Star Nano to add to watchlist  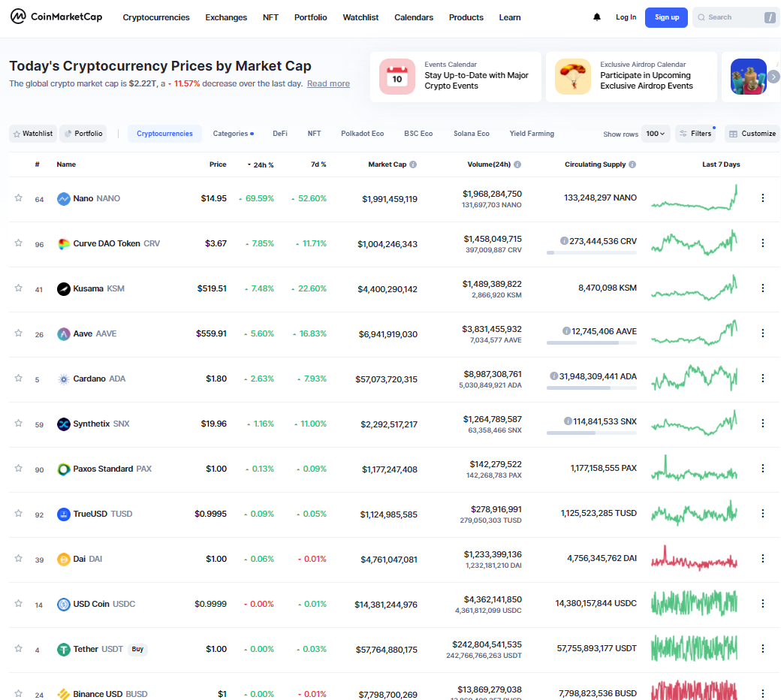tap(19, 198)
